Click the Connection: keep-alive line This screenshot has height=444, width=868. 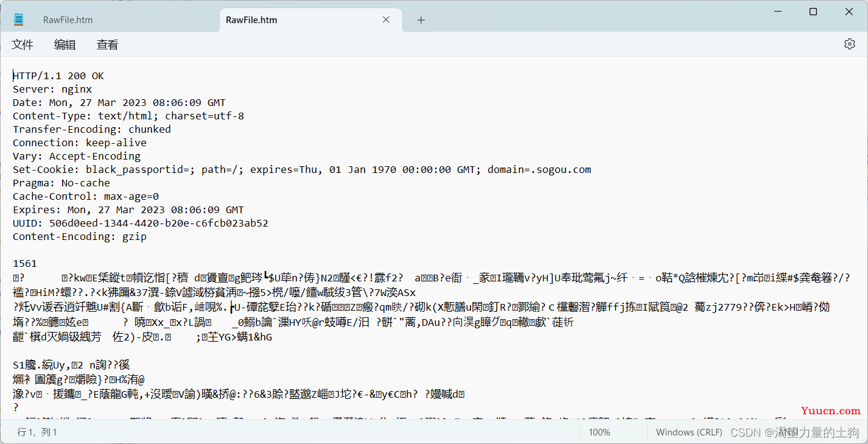(x=80, y=143)
